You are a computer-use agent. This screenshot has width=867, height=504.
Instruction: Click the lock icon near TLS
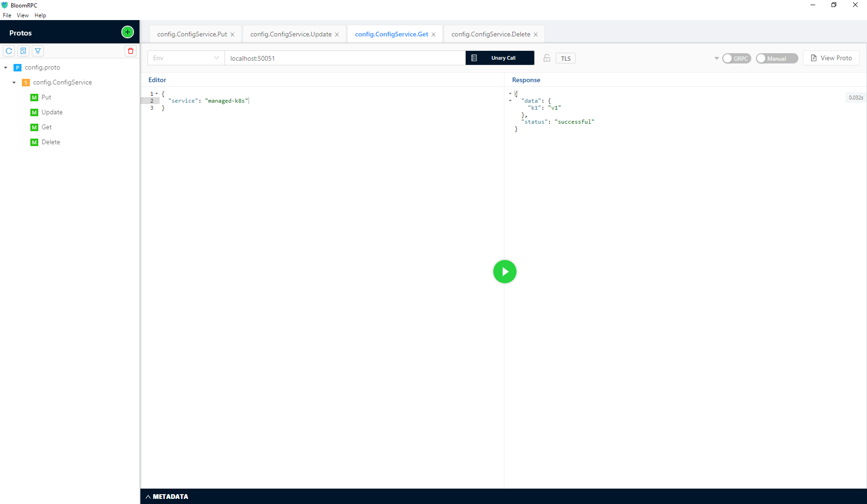[x=546, y=58]
